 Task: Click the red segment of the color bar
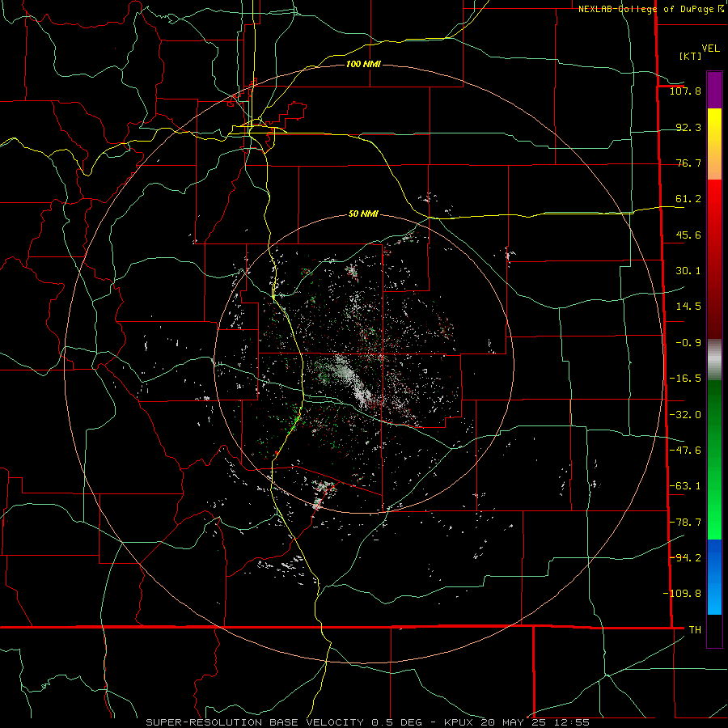(x=714, y=259)
